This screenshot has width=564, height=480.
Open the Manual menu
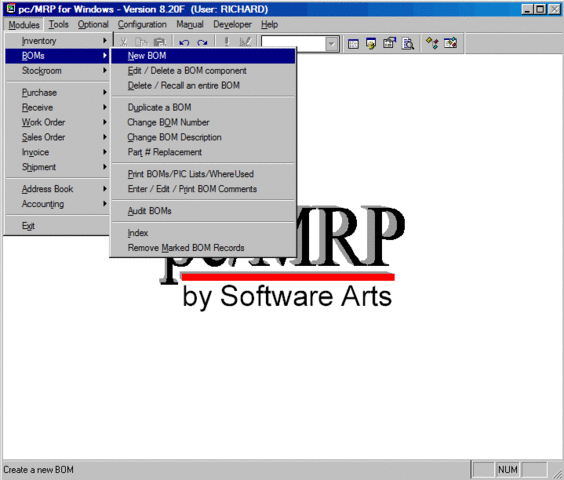click(190, 24)
